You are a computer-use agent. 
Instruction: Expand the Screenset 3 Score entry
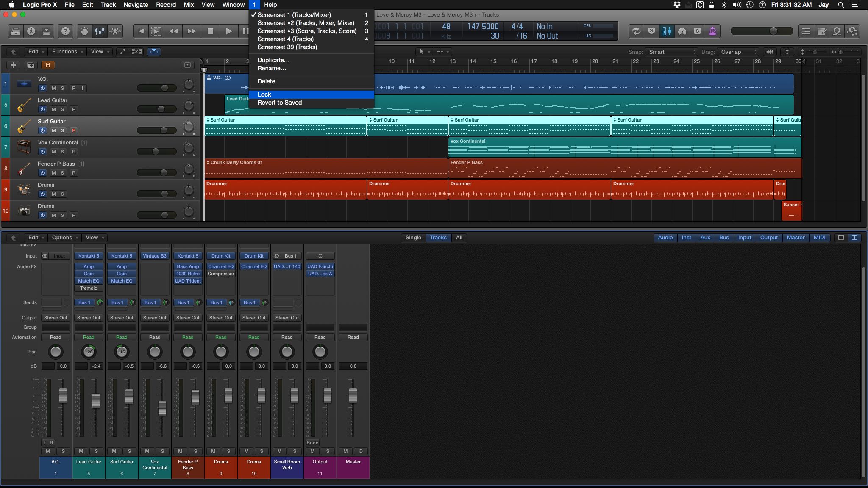click(306, 30)
